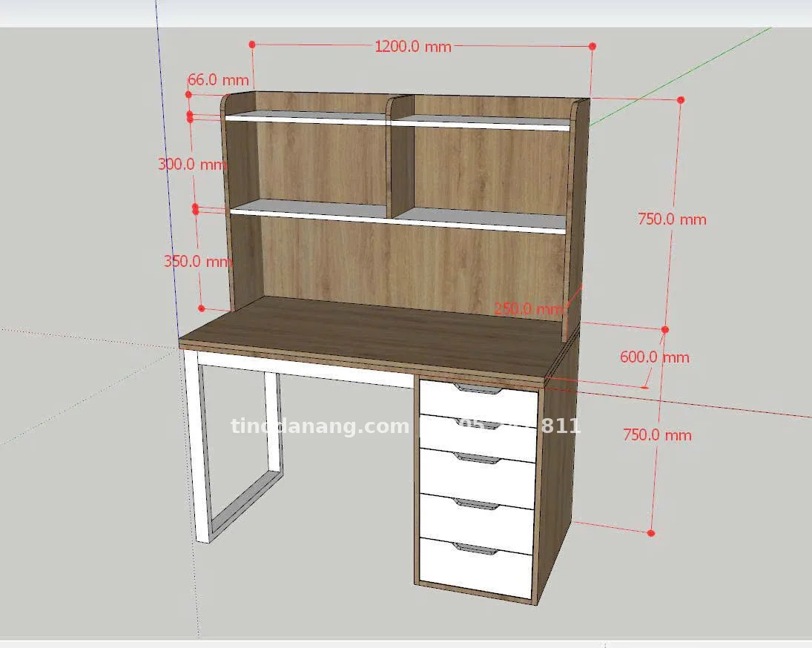Select the 750.0 mm hutch height dimension
Viewport: 812px width, 648px height.
[x=672, y=219]
